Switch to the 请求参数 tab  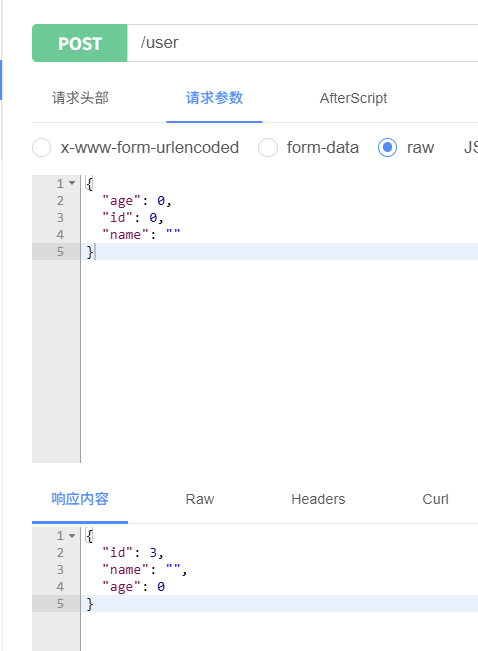click(214, 98)
